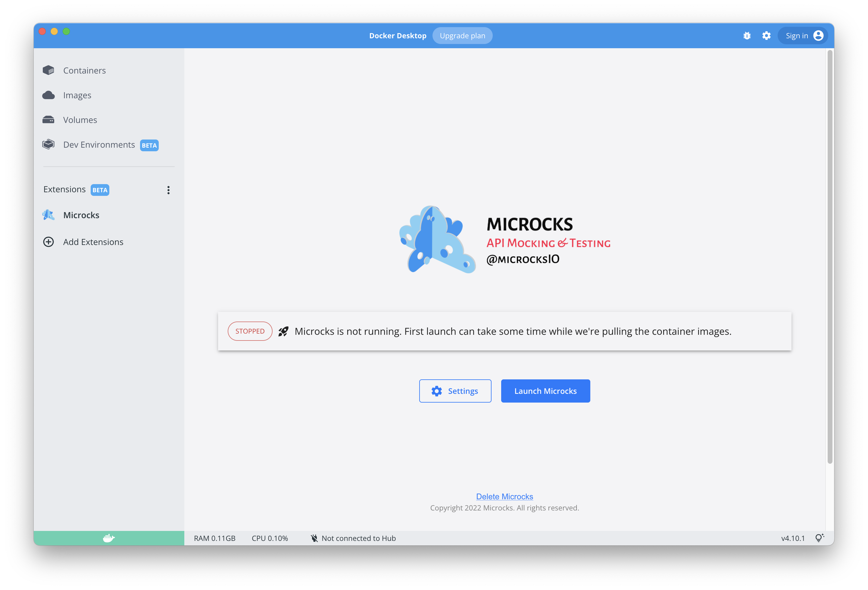
Task: Click the Volumes drive icon
Action: (x=48, y=120)
